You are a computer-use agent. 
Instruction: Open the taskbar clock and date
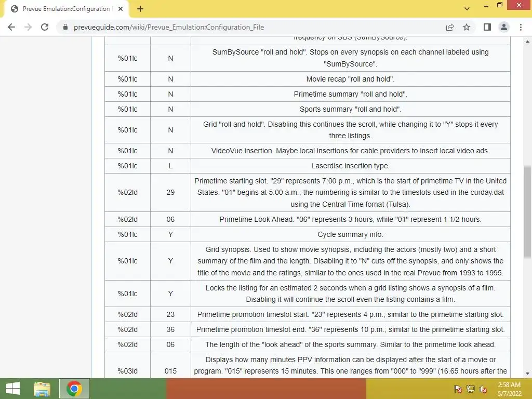tap(509, 389)
